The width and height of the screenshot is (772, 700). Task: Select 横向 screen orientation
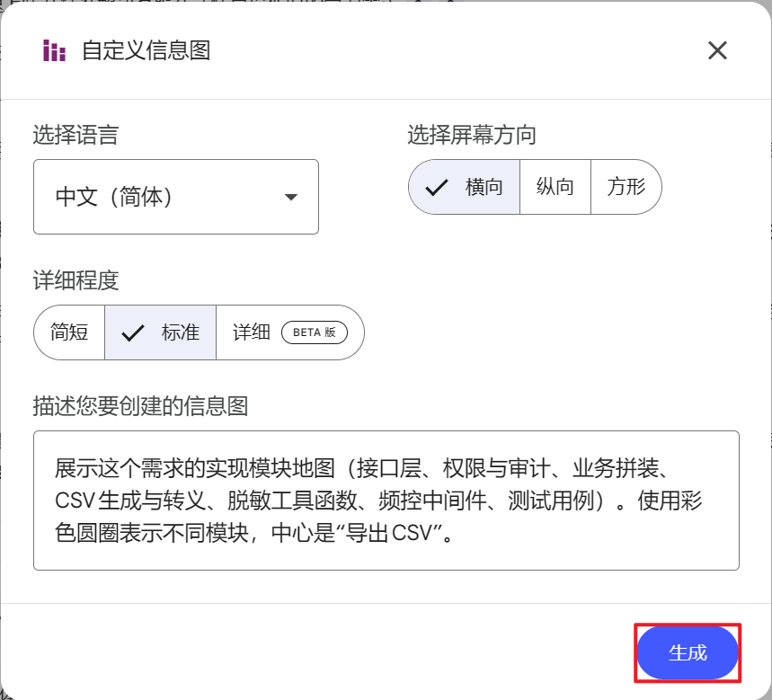click(464, 187)
